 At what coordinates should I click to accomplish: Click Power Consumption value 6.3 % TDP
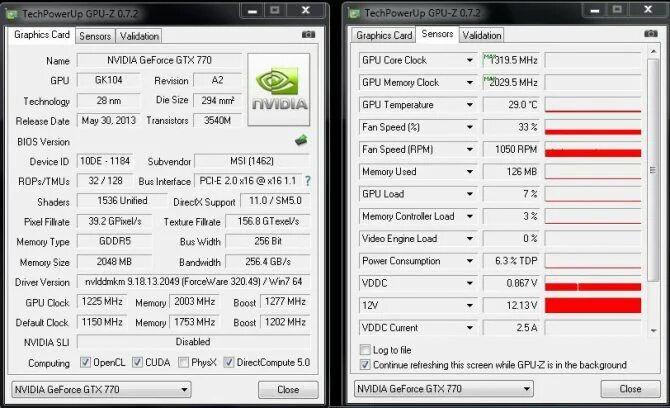pos(511,261)
